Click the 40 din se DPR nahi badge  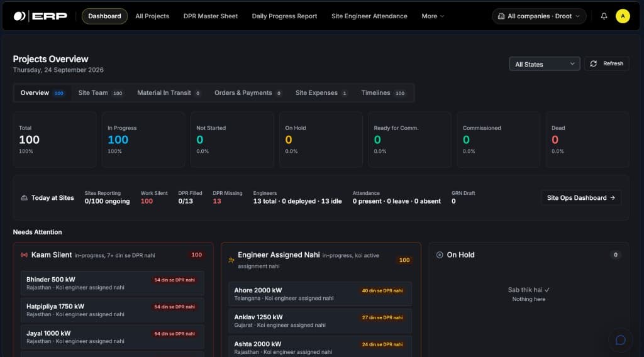(x=382, y=290)
